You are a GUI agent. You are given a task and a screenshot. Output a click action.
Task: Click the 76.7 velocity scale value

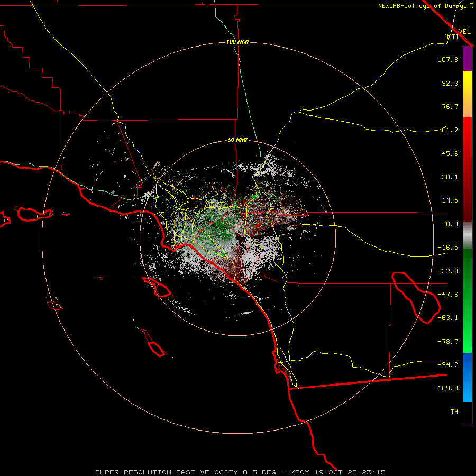450,106
